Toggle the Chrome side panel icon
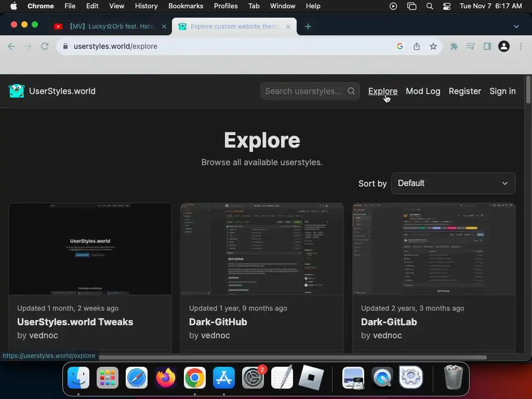Viewport: 532px width, 399px height. (487, 46)
